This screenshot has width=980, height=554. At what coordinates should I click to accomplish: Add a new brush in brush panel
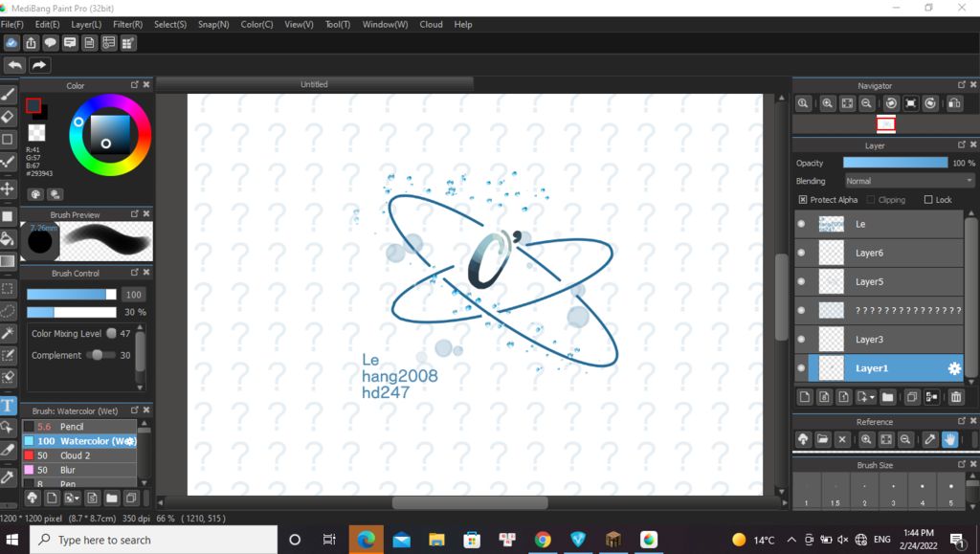tap(52, 498)
